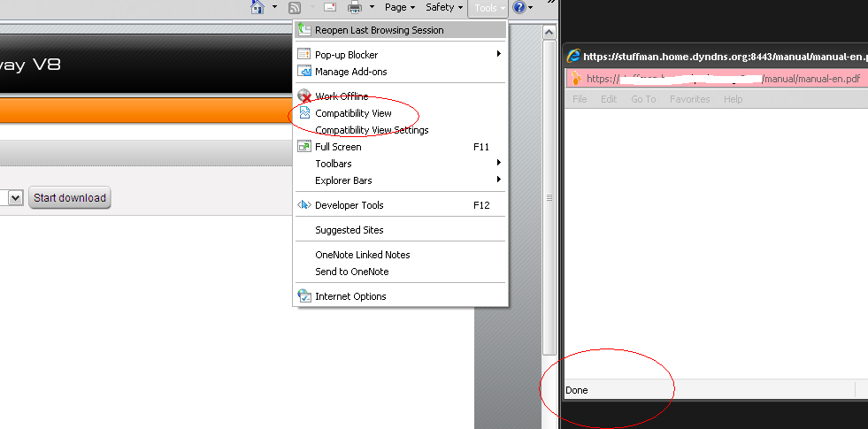Click the Print icon in the toolbar

tap(354, 7)
